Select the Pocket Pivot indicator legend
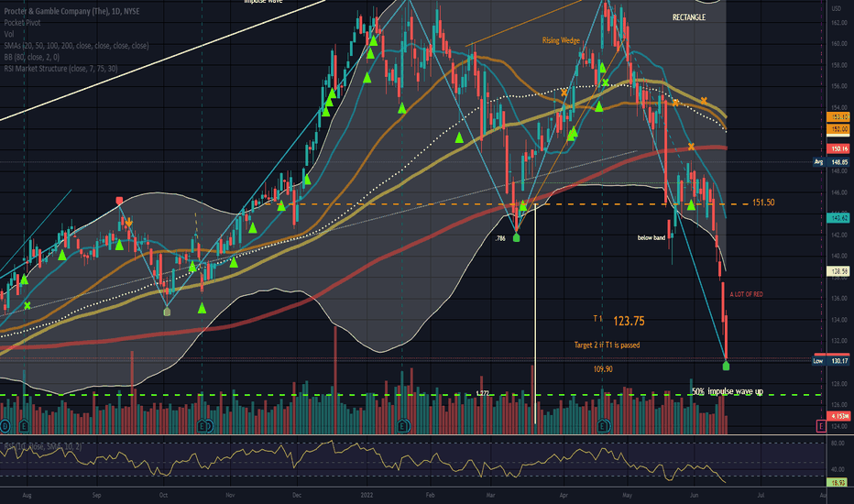854x504 pixels. pos(22,22)
